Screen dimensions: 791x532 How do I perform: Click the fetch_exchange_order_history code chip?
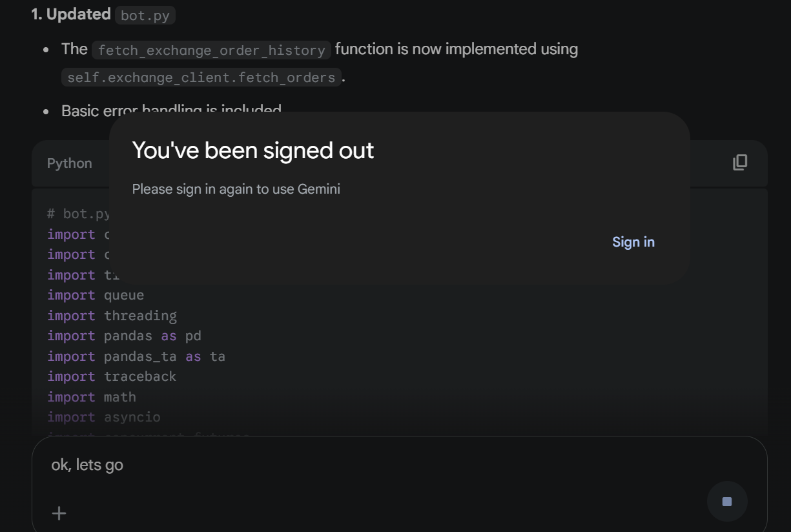[211, 50]
